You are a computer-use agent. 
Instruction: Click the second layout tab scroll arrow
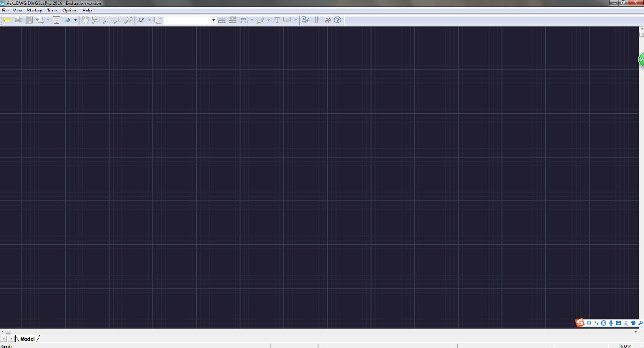coord(11,339)
